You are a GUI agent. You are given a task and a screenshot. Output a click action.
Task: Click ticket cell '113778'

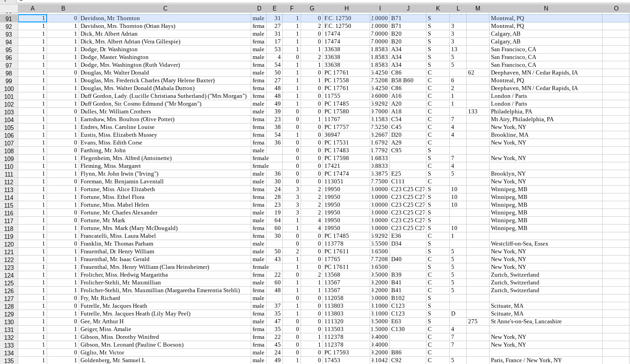(346, 244)
